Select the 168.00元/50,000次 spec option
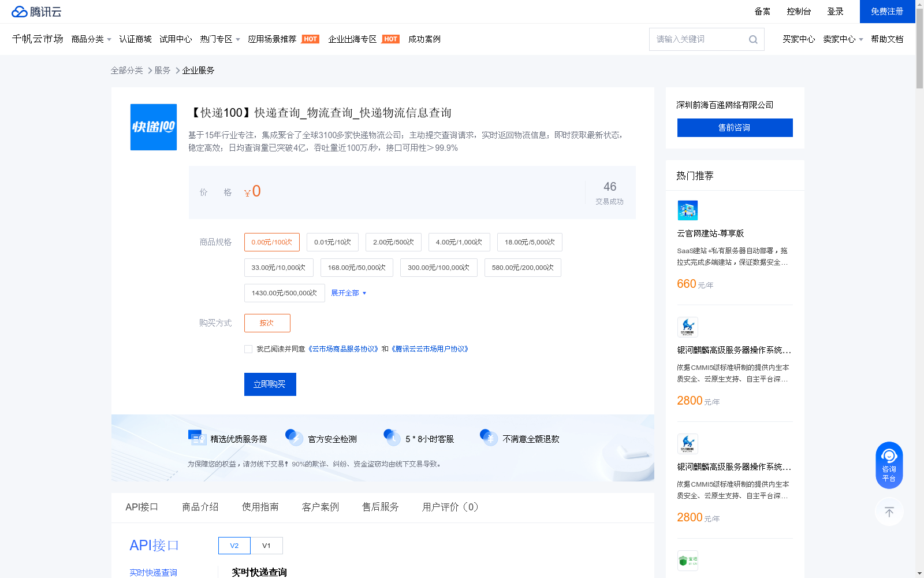The width and height of the screenshot is (924, 578). pyautogui.click(x=357, y=268)
